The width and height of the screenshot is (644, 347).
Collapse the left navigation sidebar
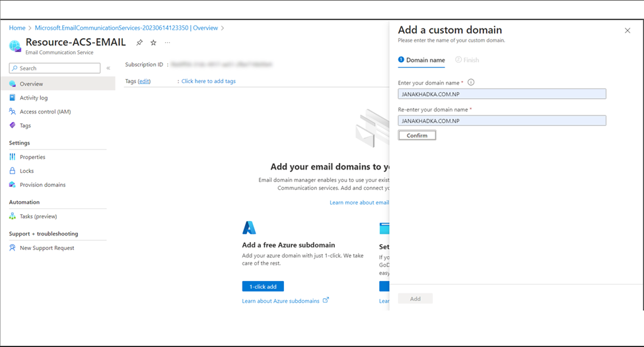(x=108, y=68)
